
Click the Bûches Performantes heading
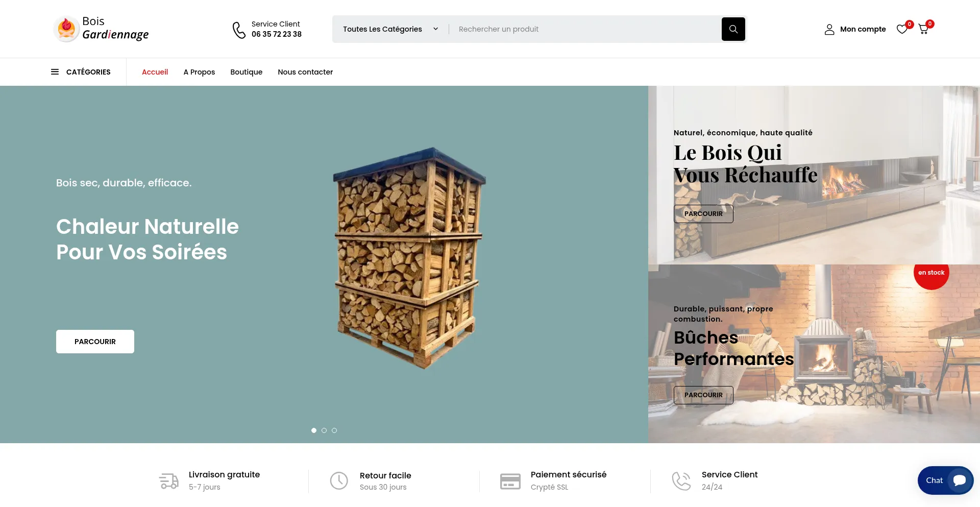click(733, 348)
